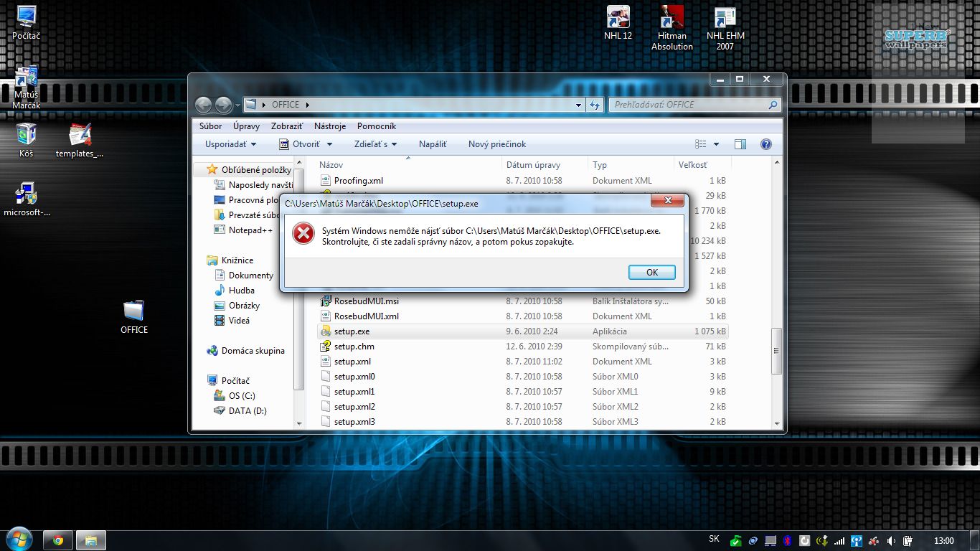Click the red error icon in dialog
Image resolution: width=980 pixels, height=551 pixels.
coord(303,233)
